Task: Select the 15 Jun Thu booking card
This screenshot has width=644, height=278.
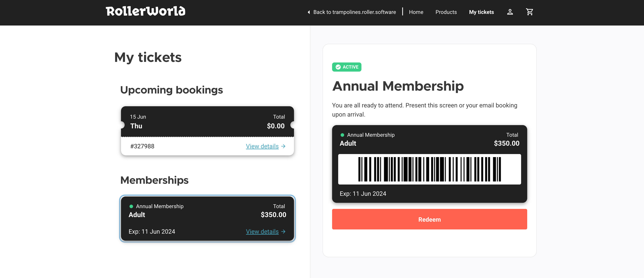Action: pos(207,131)
